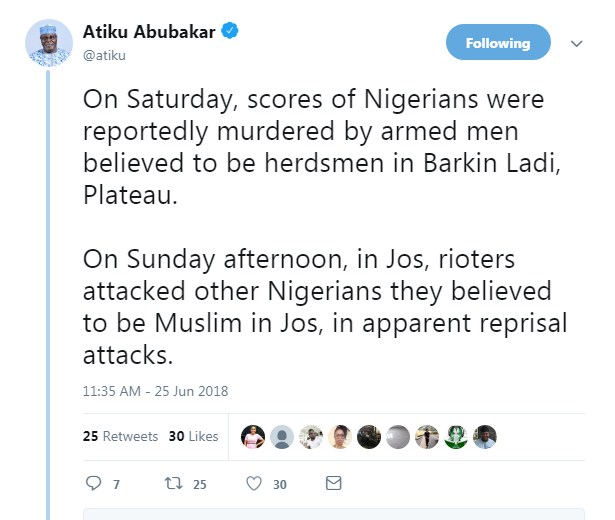Click the last liker avatar in the row
Image resolution: width=615 pixels, height=520 pixels.
click(485, 437)
